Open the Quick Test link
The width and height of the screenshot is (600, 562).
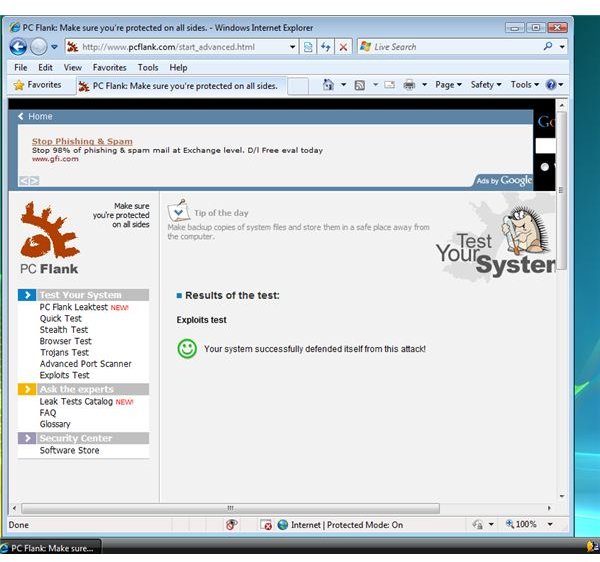point(60,318)
